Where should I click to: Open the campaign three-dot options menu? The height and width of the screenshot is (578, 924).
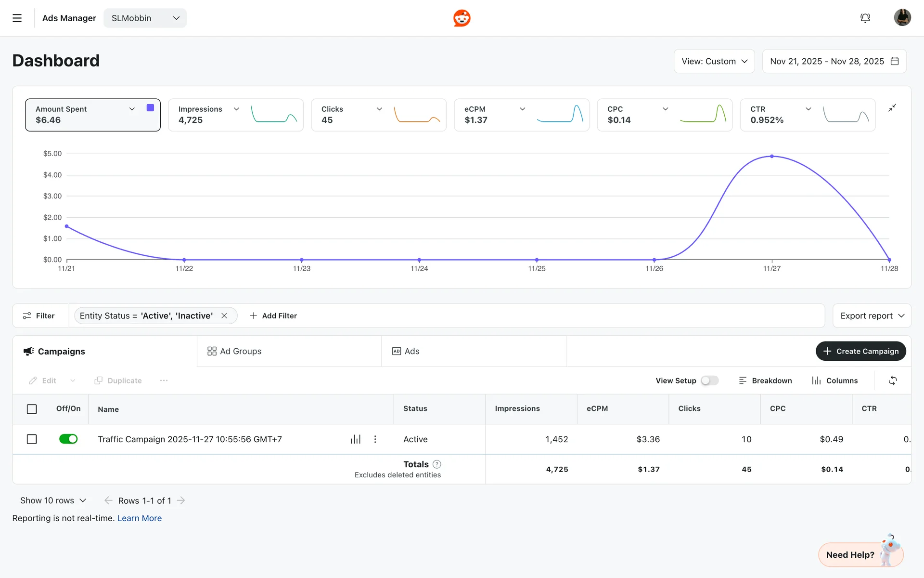coord(375,439)
